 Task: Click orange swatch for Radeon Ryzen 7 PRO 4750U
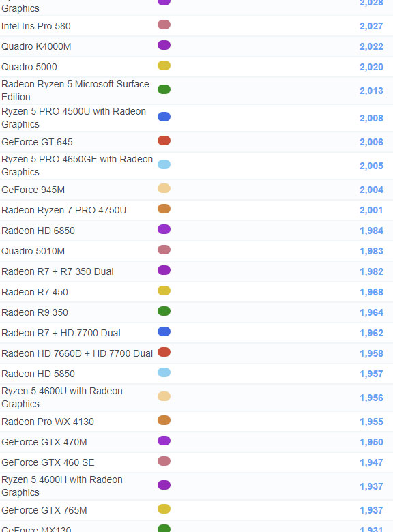[164, 209]
